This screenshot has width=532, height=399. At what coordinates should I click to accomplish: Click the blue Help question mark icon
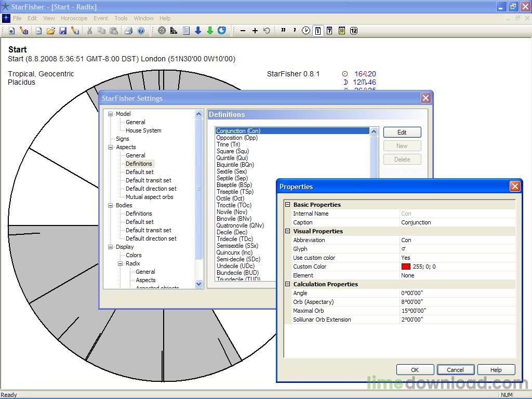141,31
